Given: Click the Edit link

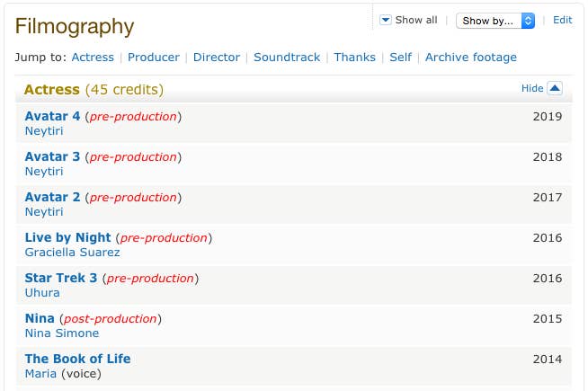Looking at the screenshot, I should 562,20.
